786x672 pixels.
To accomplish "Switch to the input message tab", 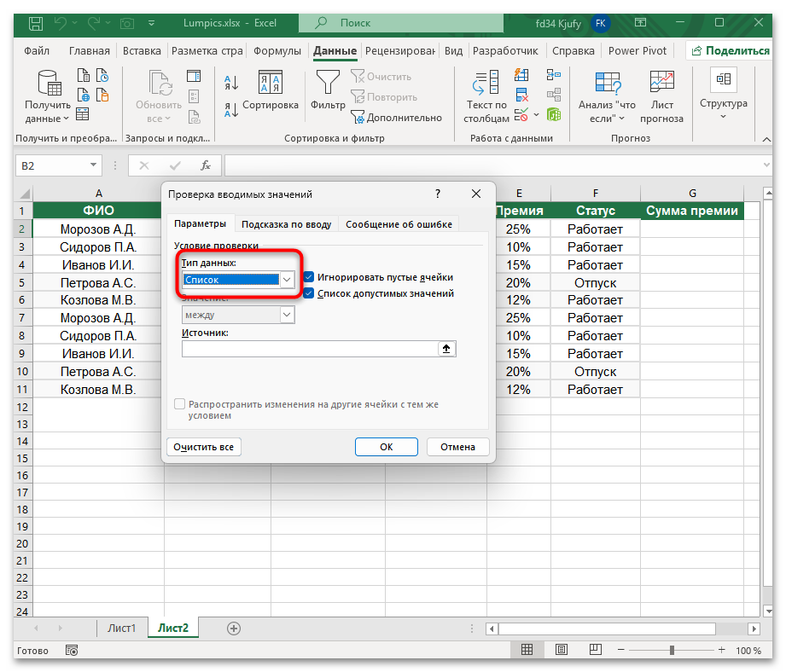I will pyautogui.click(x=286, y=224).
